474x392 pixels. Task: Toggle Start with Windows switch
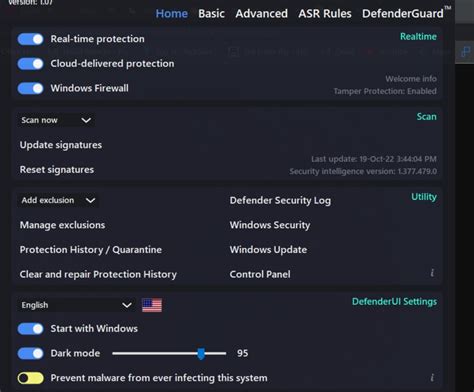tap(30, 329)
